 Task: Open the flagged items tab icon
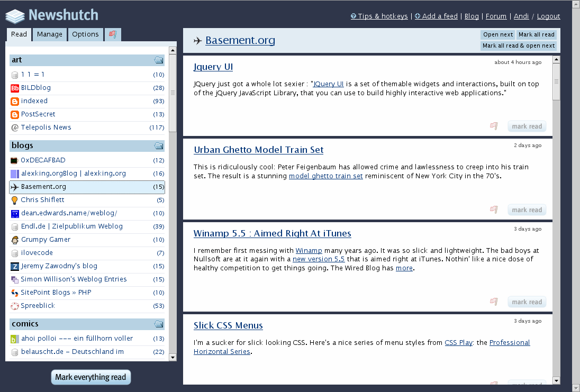click(113, 34)
